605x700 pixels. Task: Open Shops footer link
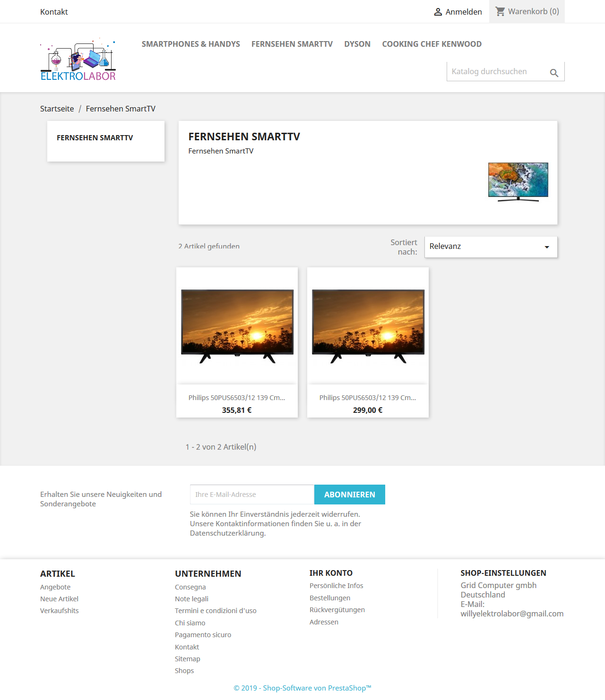coord(184,671)
